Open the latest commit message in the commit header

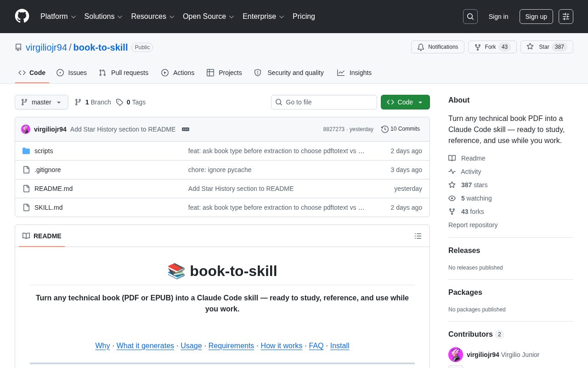point(123,129)
